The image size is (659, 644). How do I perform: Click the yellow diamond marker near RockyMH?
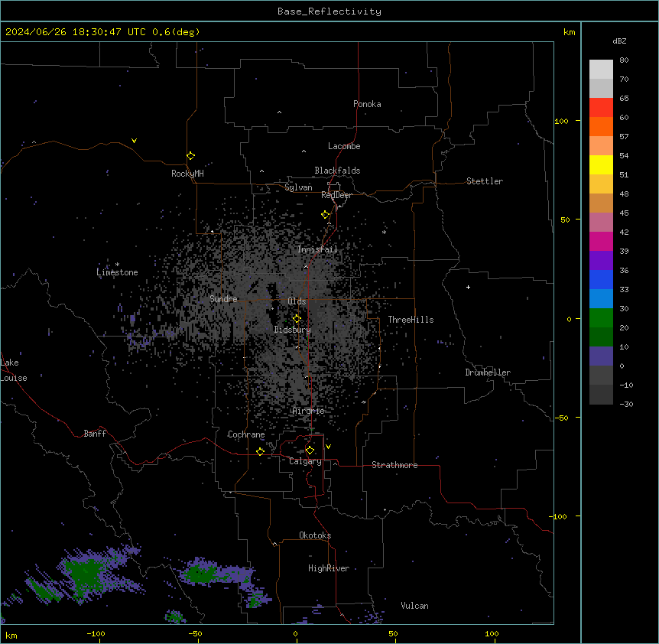190,156
